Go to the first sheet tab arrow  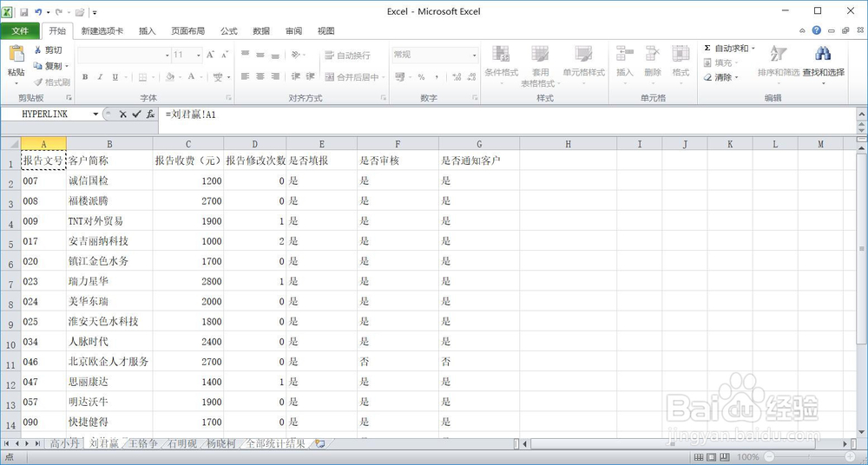tap(7, 443)
